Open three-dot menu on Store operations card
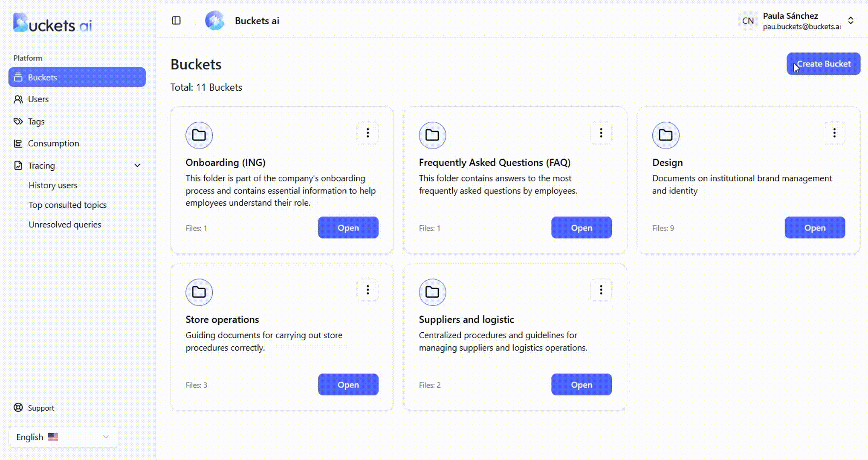The height and width of the screenshot is (460, 868). 367,290
